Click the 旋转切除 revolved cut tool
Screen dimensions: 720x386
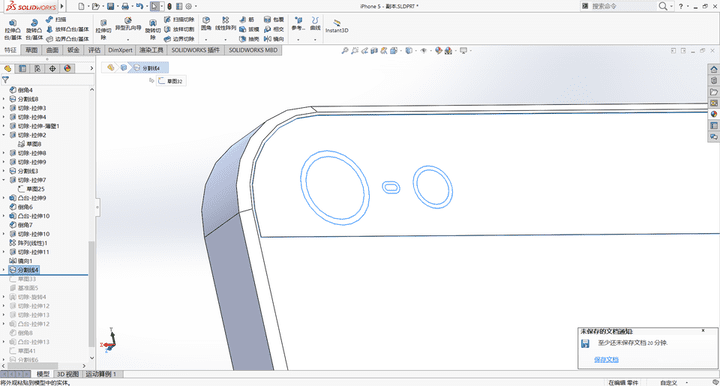point(152,29)
